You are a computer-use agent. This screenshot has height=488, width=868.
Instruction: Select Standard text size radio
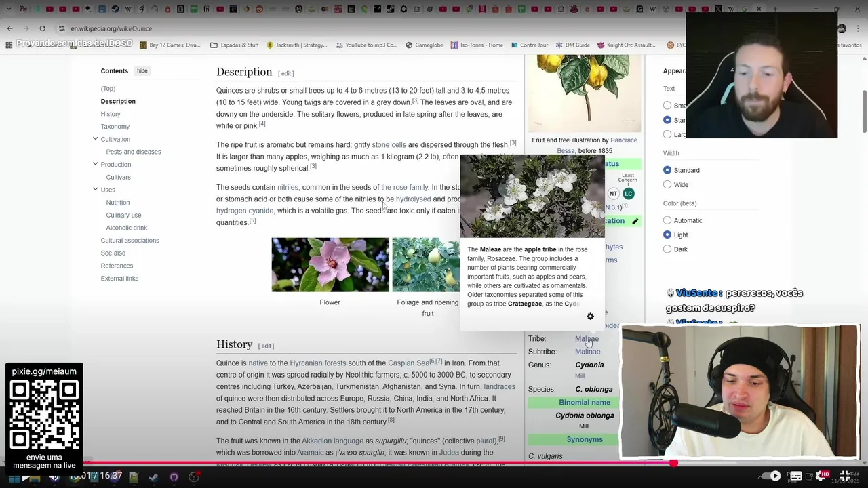667,120
